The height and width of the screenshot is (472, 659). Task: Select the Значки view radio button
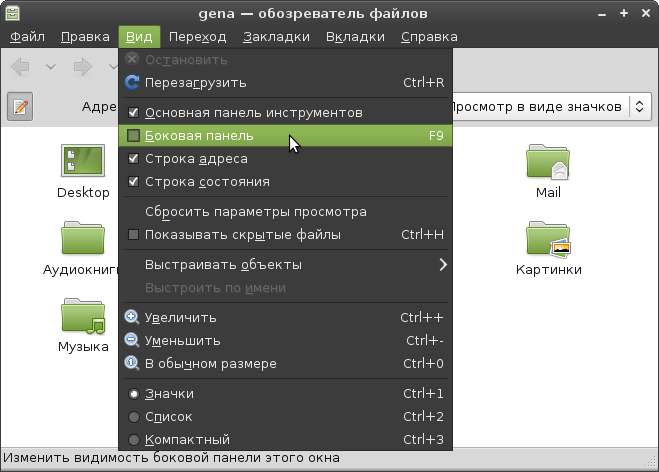tap(134, 394)
